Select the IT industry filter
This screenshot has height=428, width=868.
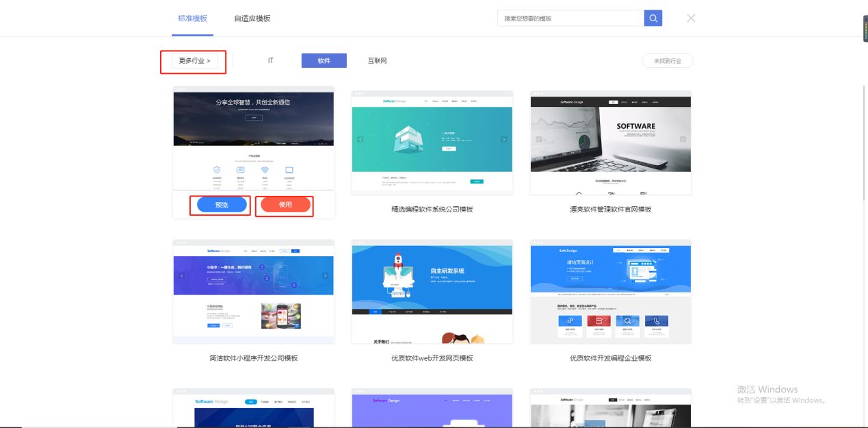(271, 60)
